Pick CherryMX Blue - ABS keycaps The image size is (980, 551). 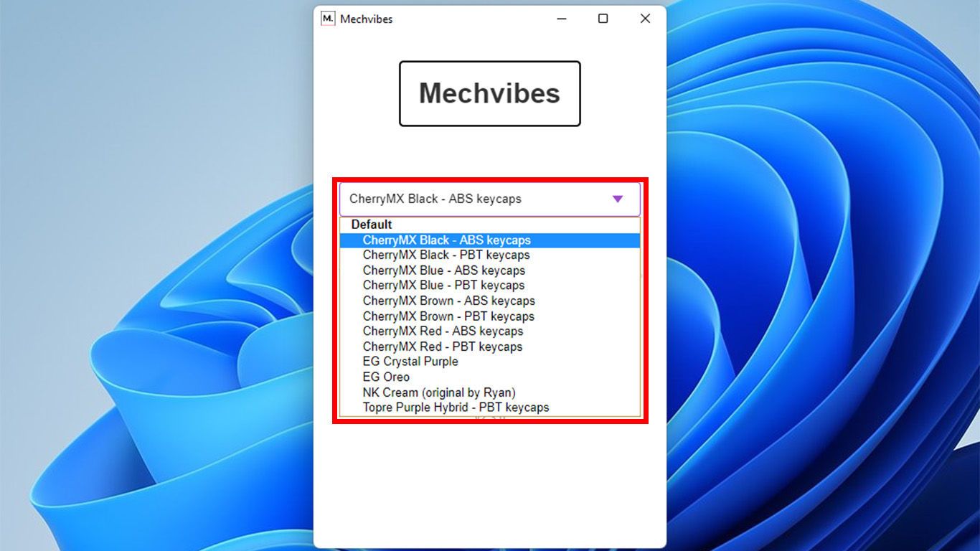(490, 270)
